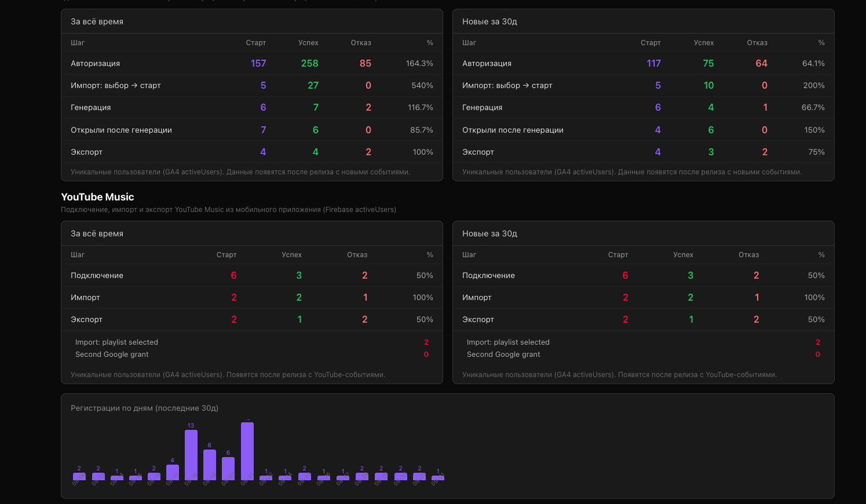
Task: Select the registrations chart bar labeled 13
Action: point(191,455)
